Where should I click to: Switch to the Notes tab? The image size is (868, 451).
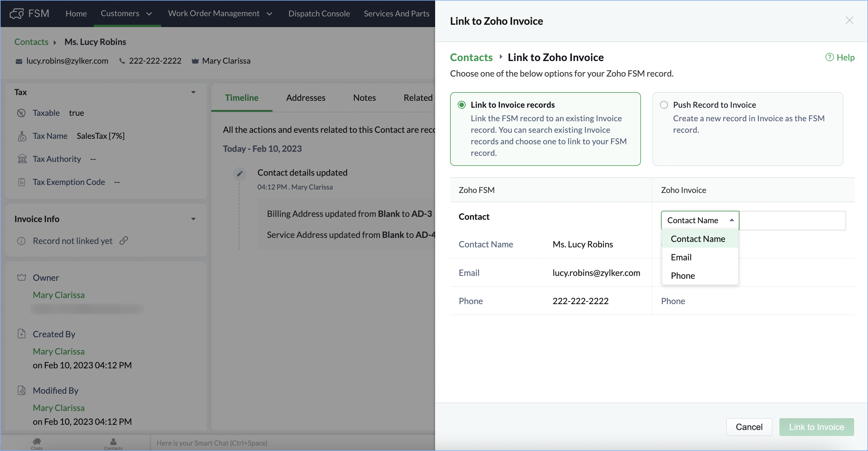click(x=364, y=98)
